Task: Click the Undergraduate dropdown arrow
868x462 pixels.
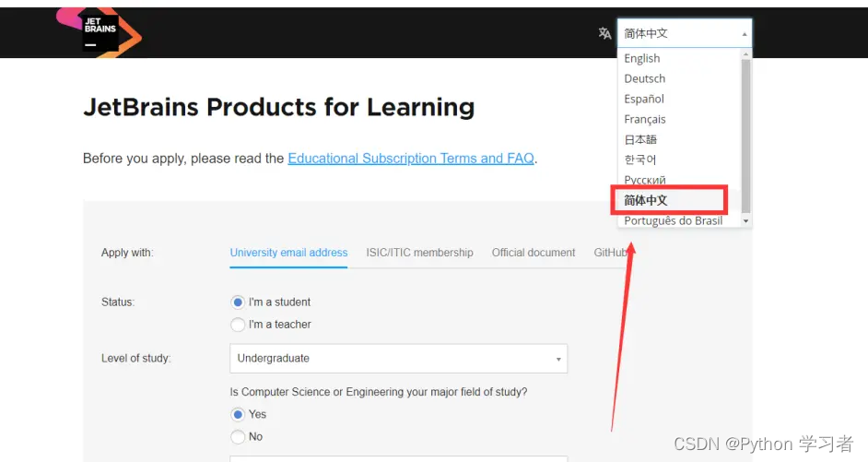Action: (x=558, y=359)
